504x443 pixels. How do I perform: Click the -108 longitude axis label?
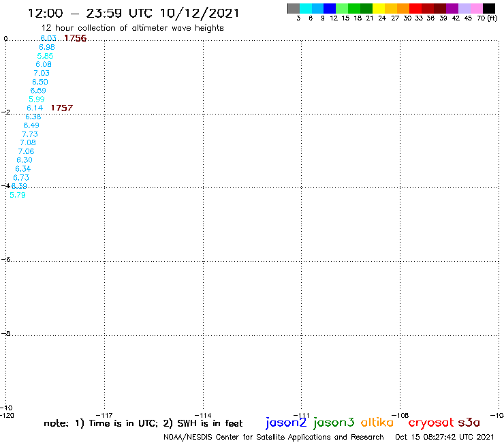[x=400, y=415]
